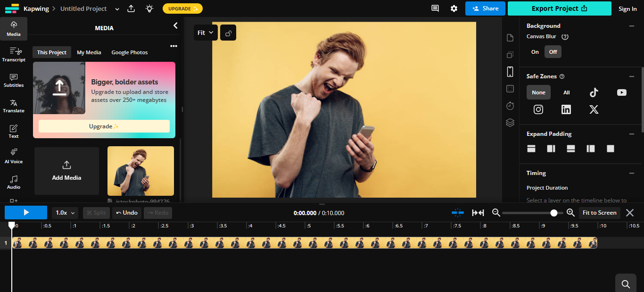Open the Transcript panel
Image resolution: width=644 pixels, height=292 pixels.
tap(14, 54)
